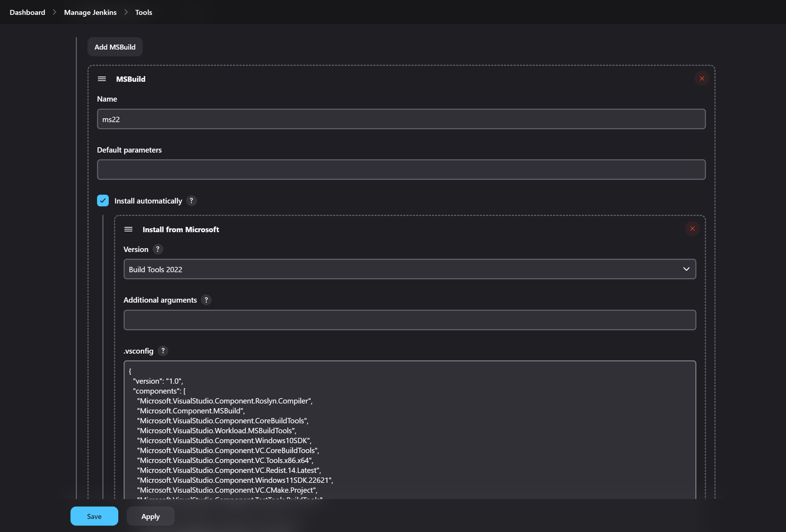Viewport: 786px width, 532px height.
Task: Delete the Install from Microsoft installer
Action: tap(692, 229)
